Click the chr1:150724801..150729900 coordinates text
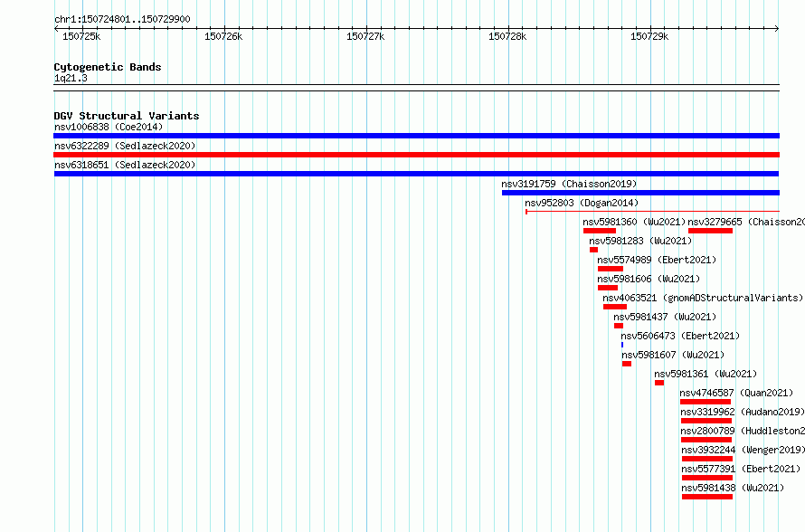This screenshot has height=532, width=805. click(122, 20)
